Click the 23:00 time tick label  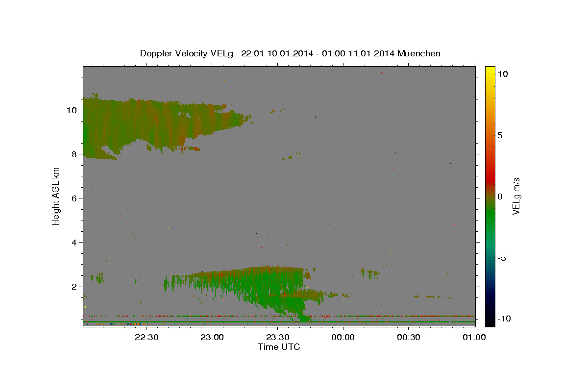212,337
